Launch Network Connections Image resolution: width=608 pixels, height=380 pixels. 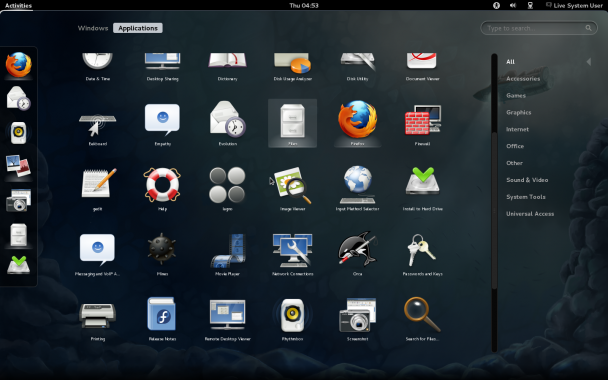[292, 254]
